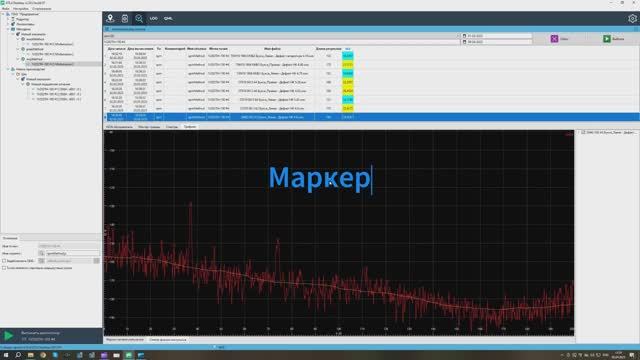Viewport: 640px width, 360px height.
Task: Open the calendar icon of the upper date field
Action: (464, 36)
